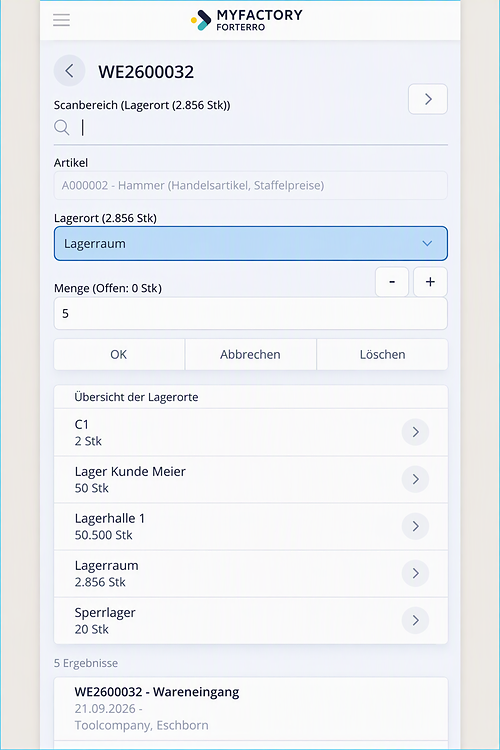The image size is (500, 750).
Task: Open the hamburger menu
Action: click(x=61, y=20)
